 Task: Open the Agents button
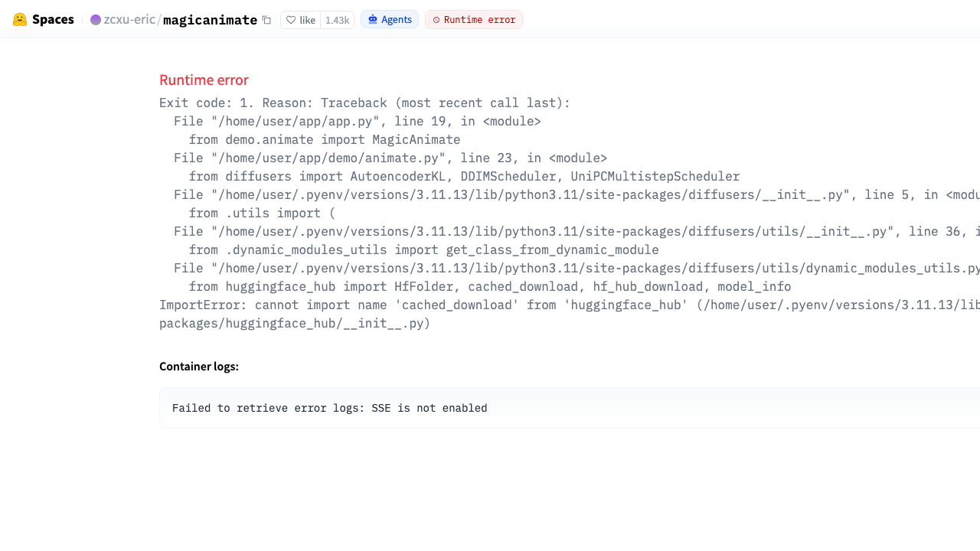(390, 20)
